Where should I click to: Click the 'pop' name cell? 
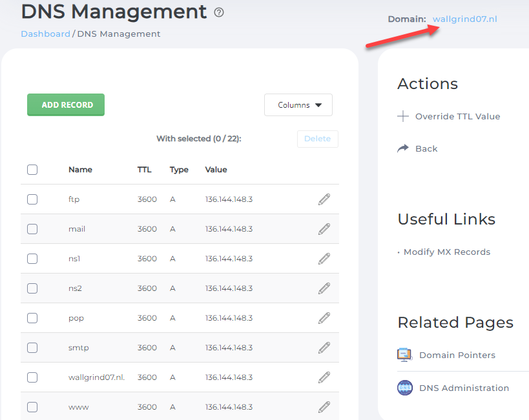click(76, 318)
